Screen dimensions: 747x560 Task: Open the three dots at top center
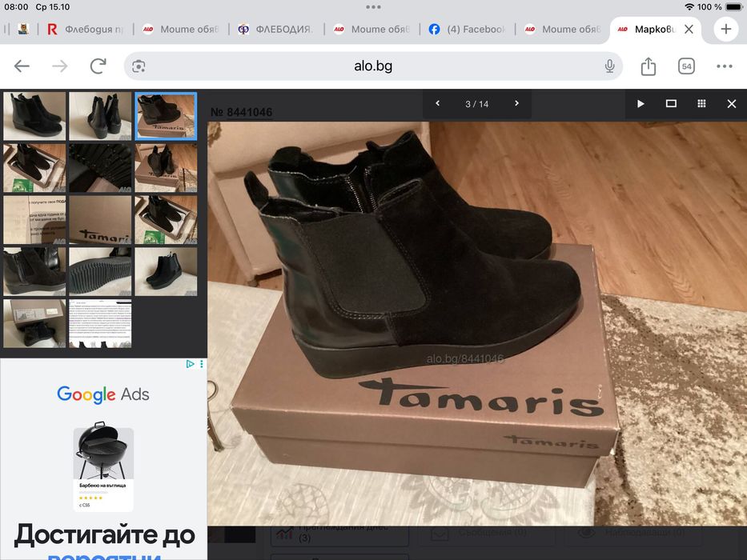[x=373, y=6]
